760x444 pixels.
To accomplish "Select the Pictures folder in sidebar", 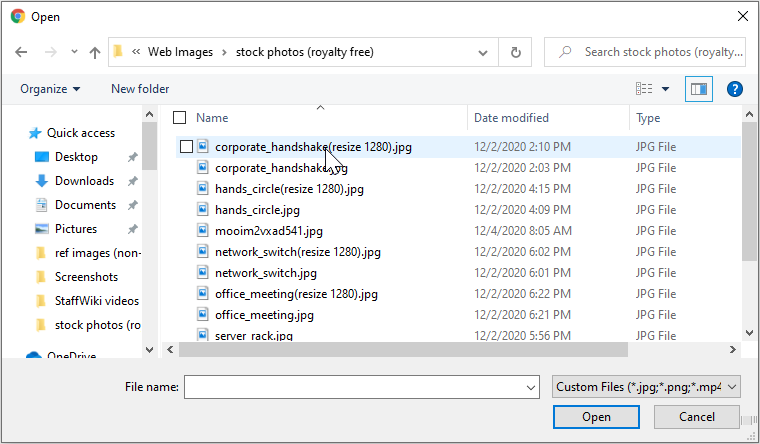I will coord(76,229).
